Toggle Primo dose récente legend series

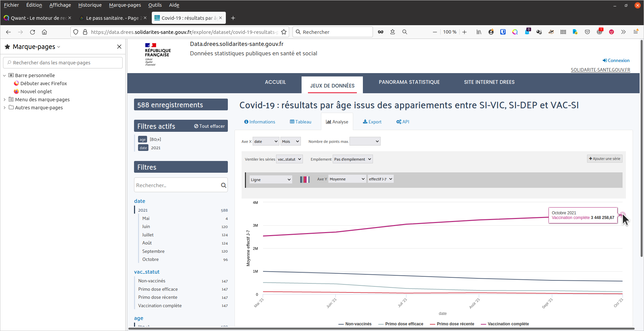tap(452, 324)
